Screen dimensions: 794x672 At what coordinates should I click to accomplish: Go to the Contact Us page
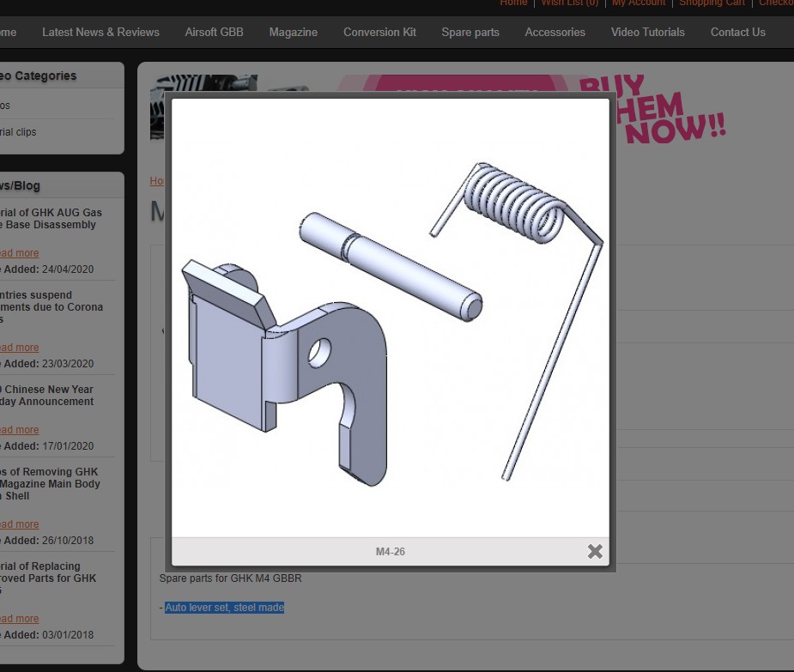738,33
